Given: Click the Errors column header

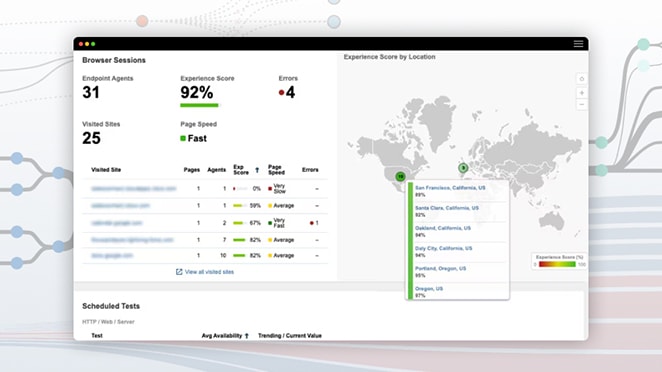Looking at the screenshot, I should tap(310, 170).
